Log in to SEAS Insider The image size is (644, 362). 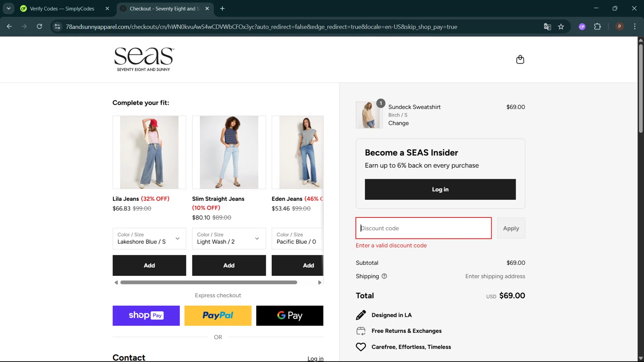point(440,189)
